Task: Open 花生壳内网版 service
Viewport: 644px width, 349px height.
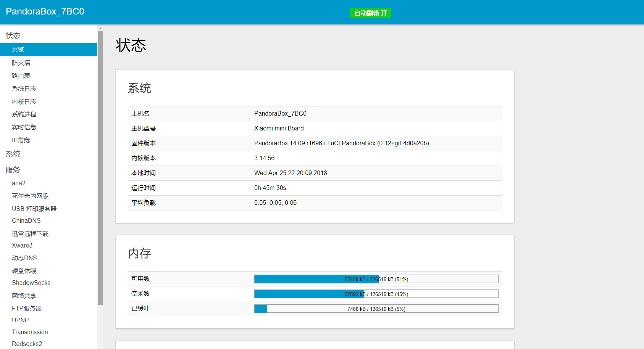Action: [x=30, y=196]
